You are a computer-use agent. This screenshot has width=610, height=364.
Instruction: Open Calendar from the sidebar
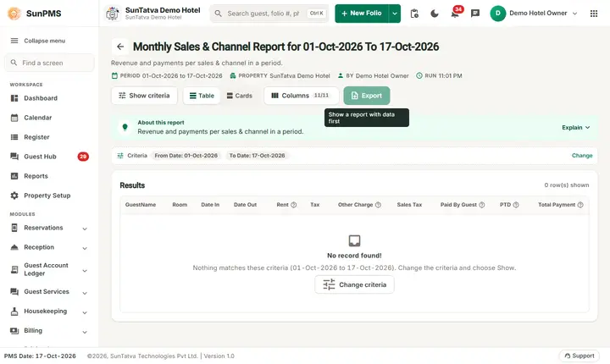click(49, 118)
